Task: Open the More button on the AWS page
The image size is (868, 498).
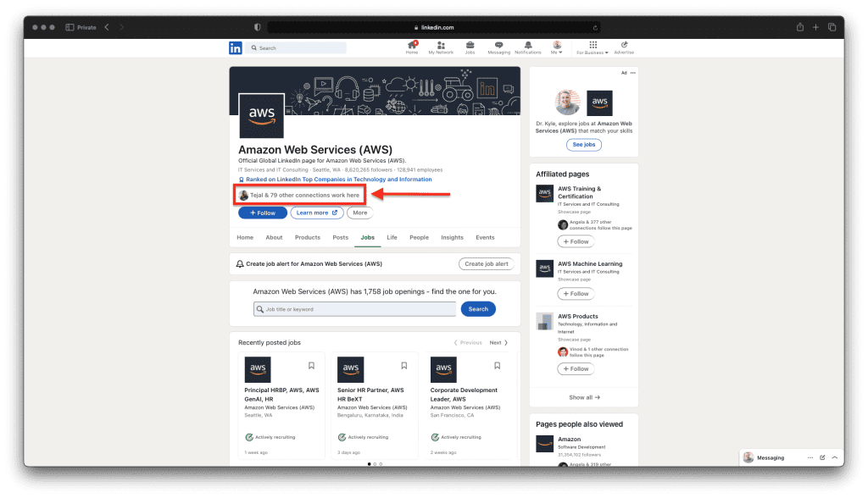Action: (x=359, y=213)
